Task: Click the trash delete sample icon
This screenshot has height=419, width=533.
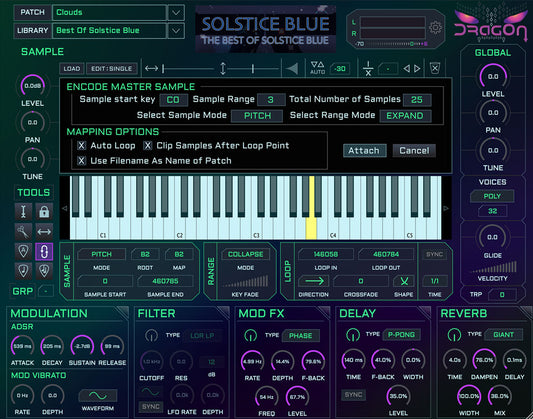Action: pos(435,69)
